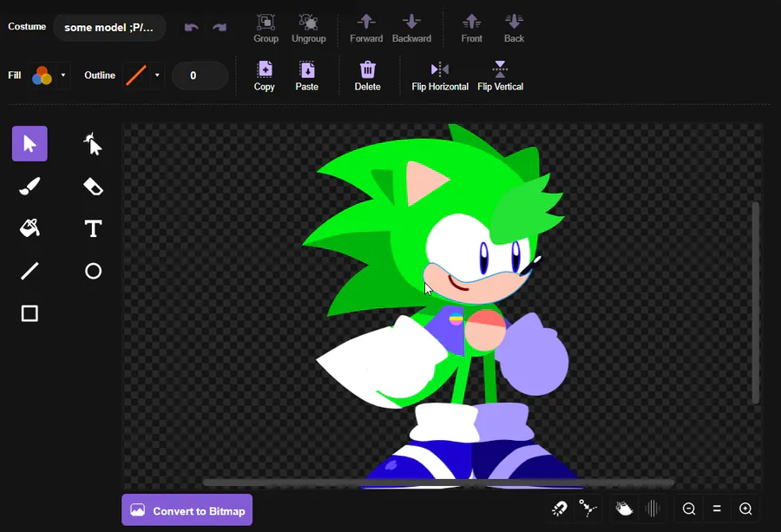Image resolution: width=781 pixels, height=532 pixels.
Task: Select the Text tool
Action: point(93,228)
